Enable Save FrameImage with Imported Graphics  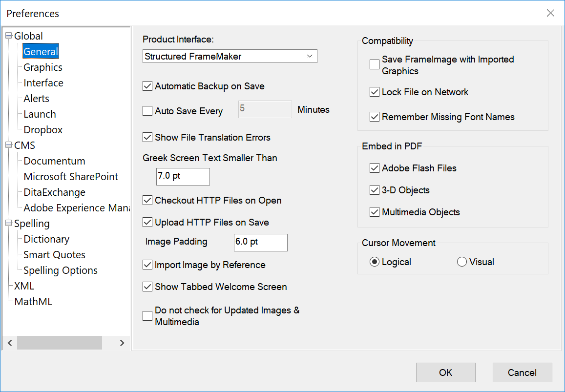[374, 64]
